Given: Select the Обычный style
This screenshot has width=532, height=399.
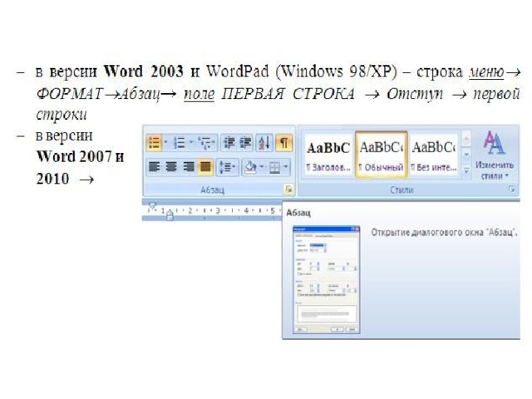Looking at the screenshot, I should click(x=381, y=155).
